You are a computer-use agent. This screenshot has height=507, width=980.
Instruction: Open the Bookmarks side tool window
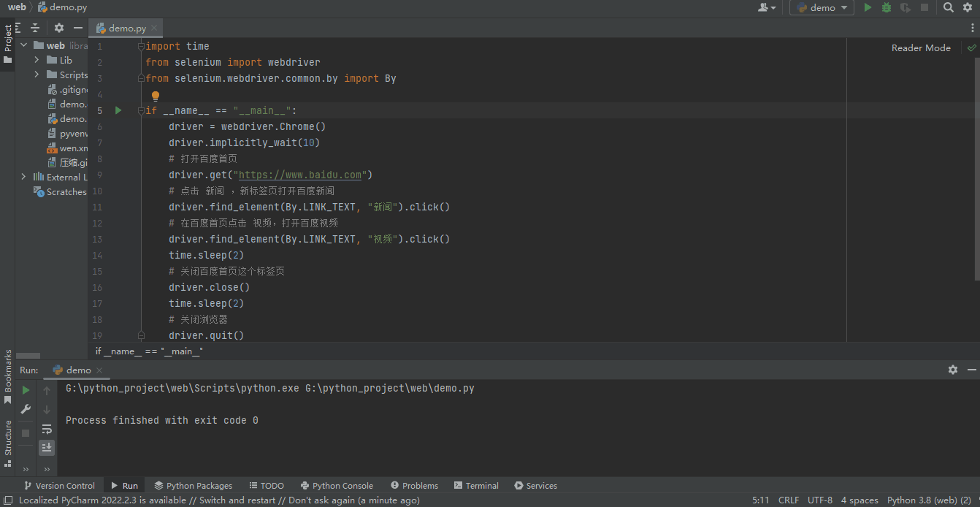pyautogui.click(x=7, y=377)
